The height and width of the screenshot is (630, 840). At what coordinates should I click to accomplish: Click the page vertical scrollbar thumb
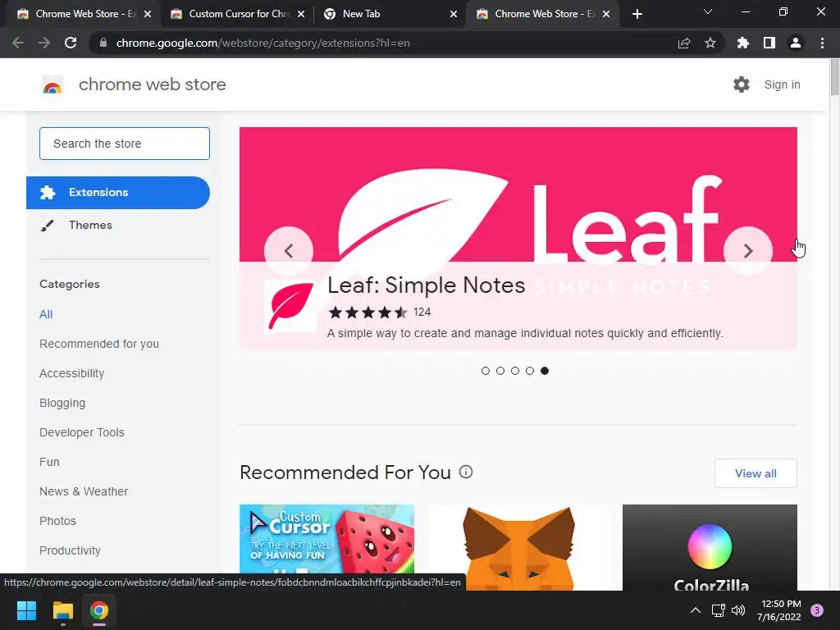tap(834, 76)
